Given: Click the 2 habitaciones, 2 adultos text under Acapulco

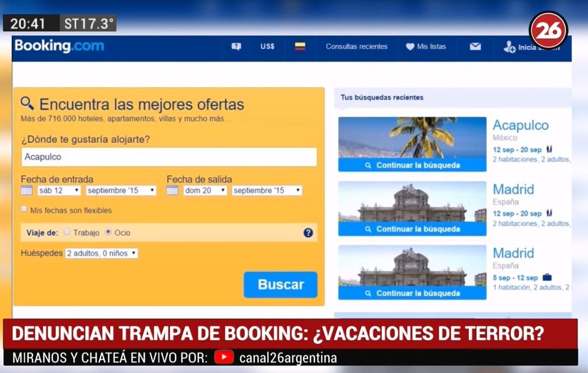Looking at the screenshot, I should (x=532, y=160).
